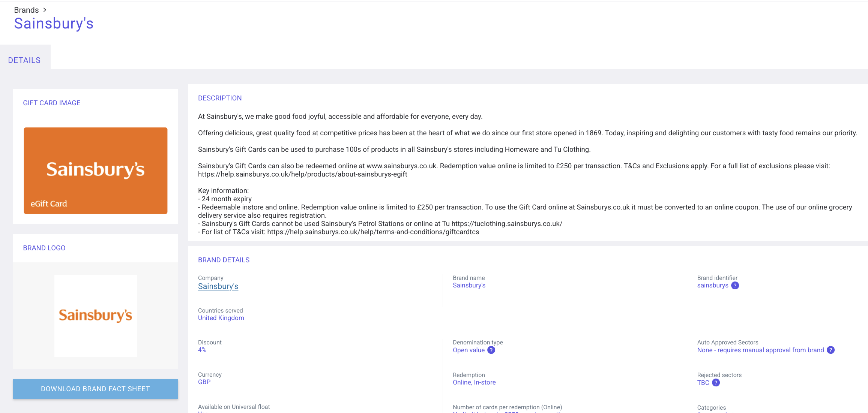
Task: Expand the breadcrumb chevron after Brands
Action: 45,10
